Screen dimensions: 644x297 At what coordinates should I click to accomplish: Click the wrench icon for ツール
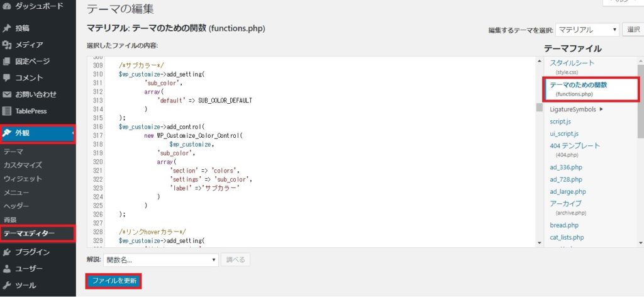[x=6, y=285]
